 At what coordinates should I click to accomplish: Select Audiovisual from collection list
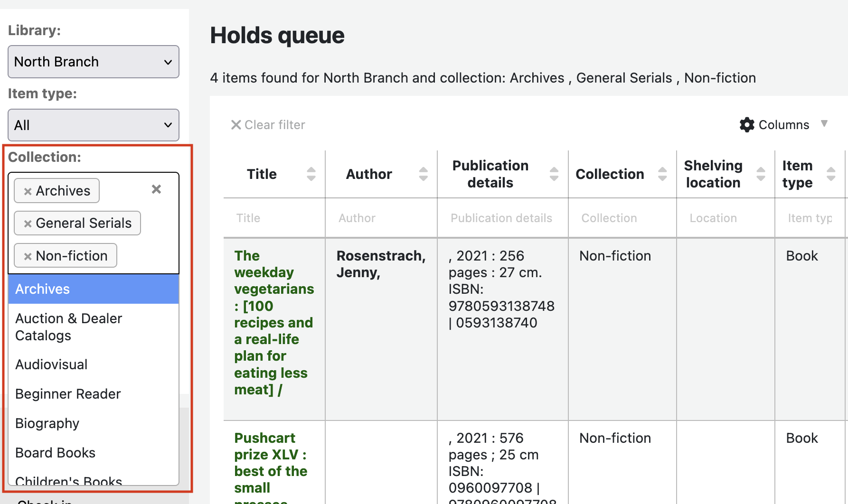point(51,364)
